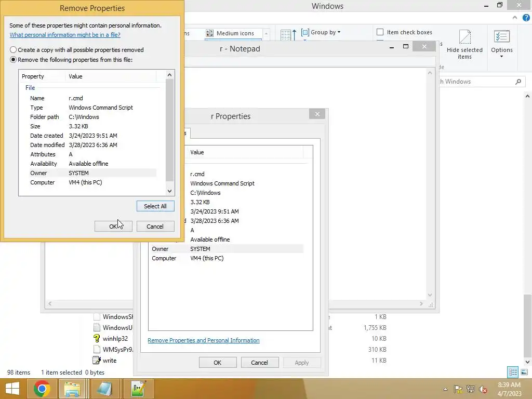Image resolution: width=532 pixels, height=399 pixels.
Task: Switch Explorer to details view icon
Action: coord(513,373)
